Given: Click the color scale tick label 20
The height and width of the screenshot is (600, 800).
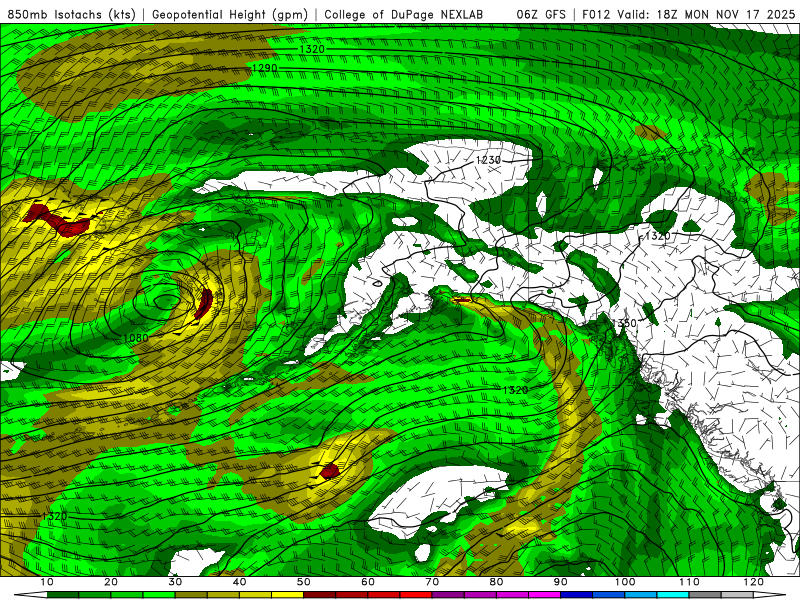Looking at the screenshot, I should pos(111,582).
